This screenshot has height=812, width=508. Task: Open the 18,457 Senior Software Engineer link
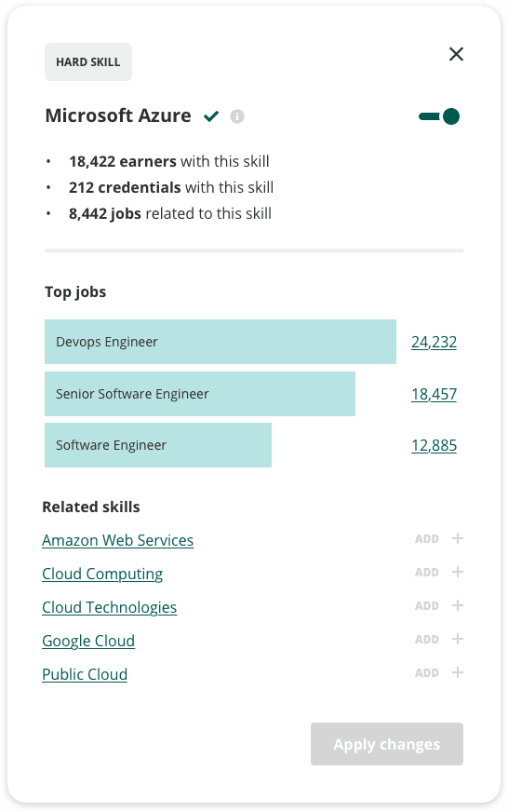[x=434, y=394]
